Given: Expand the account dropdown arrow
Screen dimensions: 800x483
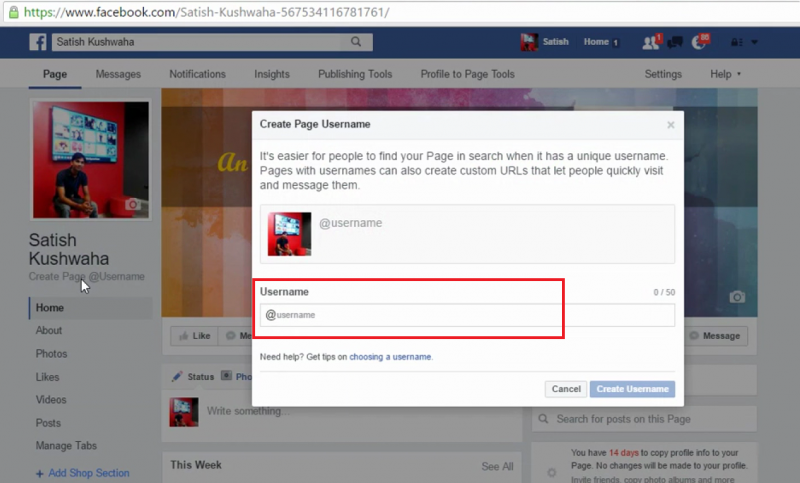Looking at the screenshot, I should click(754, 42).
